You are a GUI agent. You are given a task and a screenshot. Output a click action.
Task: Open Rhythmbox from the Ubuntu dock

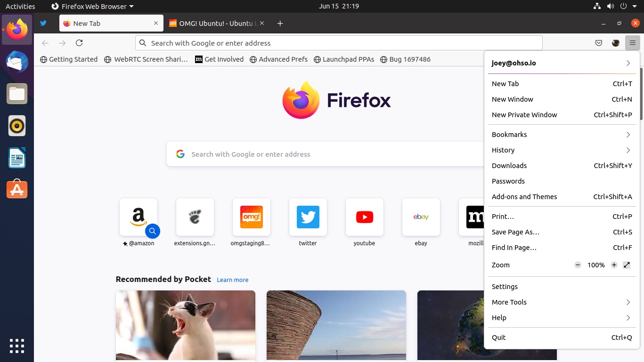17,126
